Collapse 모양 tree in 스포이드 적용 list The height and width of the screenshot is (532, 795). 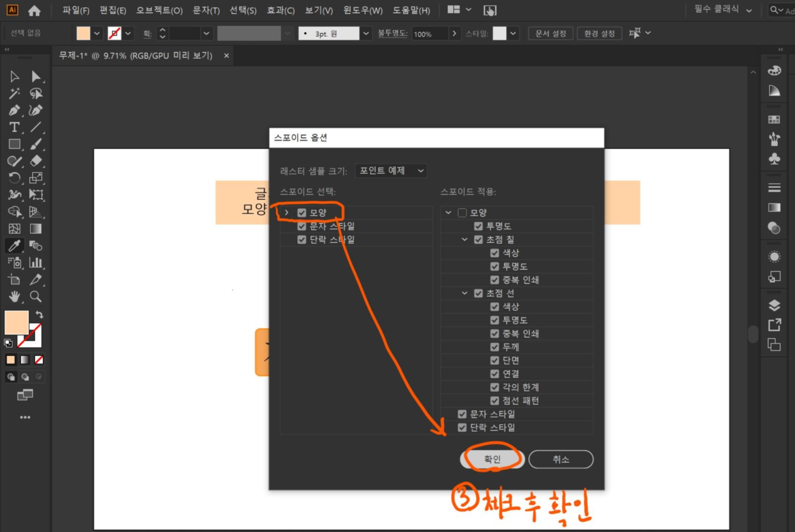pos(448,213)
